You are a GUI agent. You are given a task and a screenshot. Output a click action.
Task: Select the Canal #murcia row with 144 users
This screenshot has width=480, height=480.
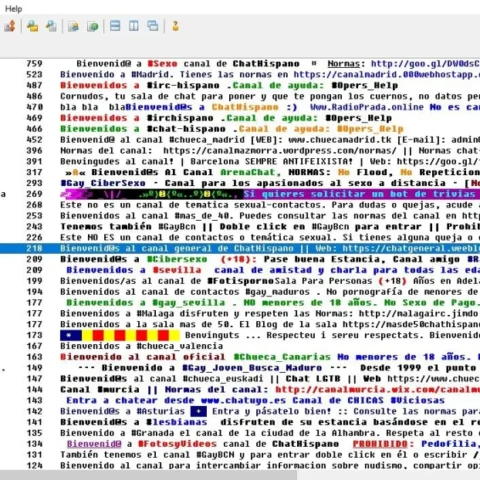[x=240, y=390]
